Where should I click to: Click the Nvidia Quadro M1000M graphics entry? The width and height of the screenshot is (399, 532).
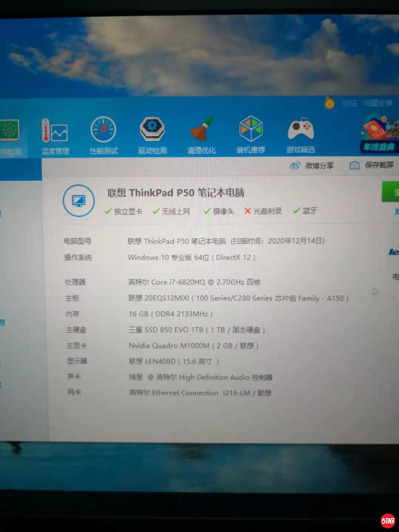193,346
